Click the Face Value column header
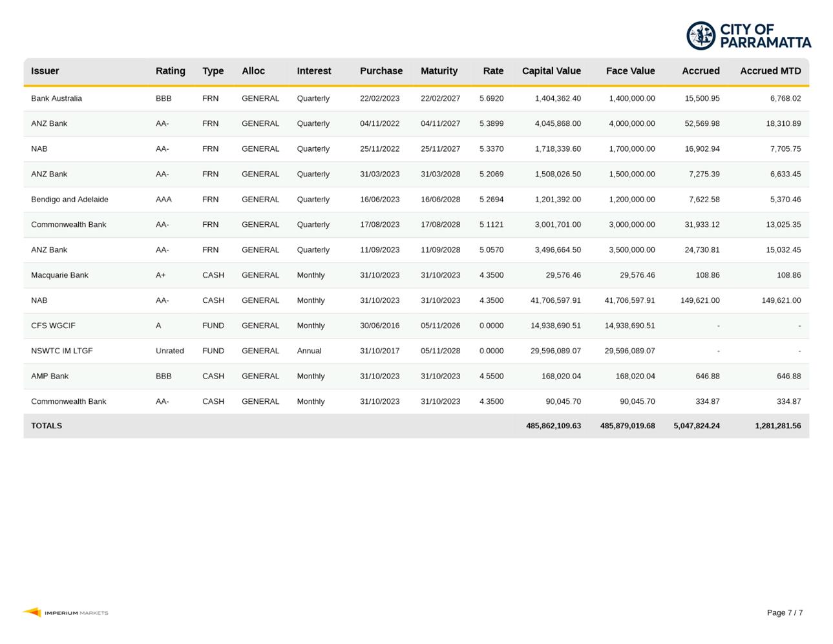The image size is (833, 644). 630,71
